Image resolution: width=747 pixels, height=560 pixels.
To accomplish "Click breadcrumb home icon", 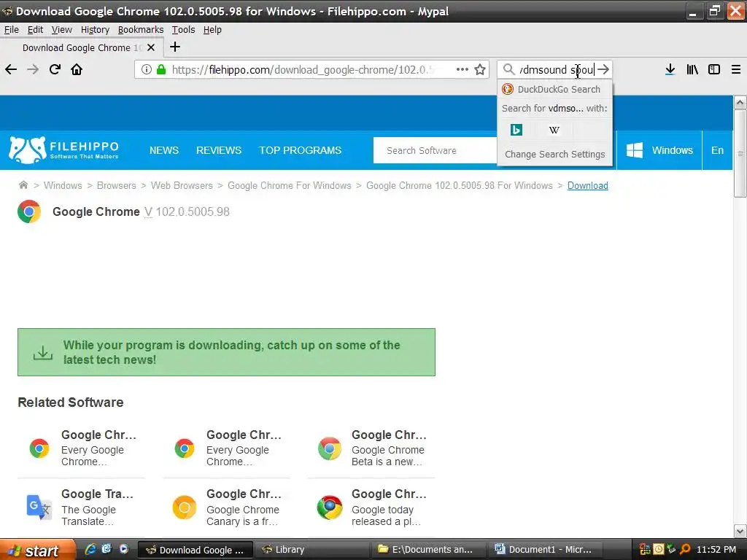I will coord(23,184).
